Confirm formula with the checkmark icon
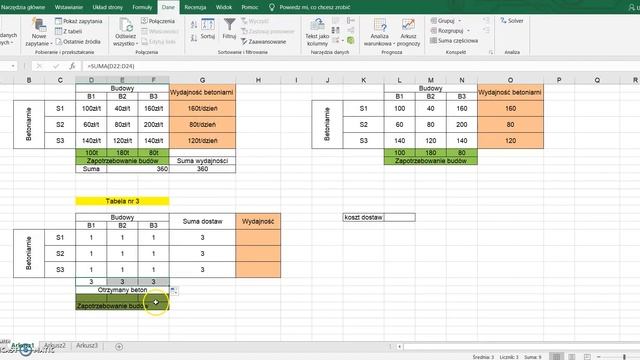This screenshot has height=360, width=640. (x=56, y=66)
